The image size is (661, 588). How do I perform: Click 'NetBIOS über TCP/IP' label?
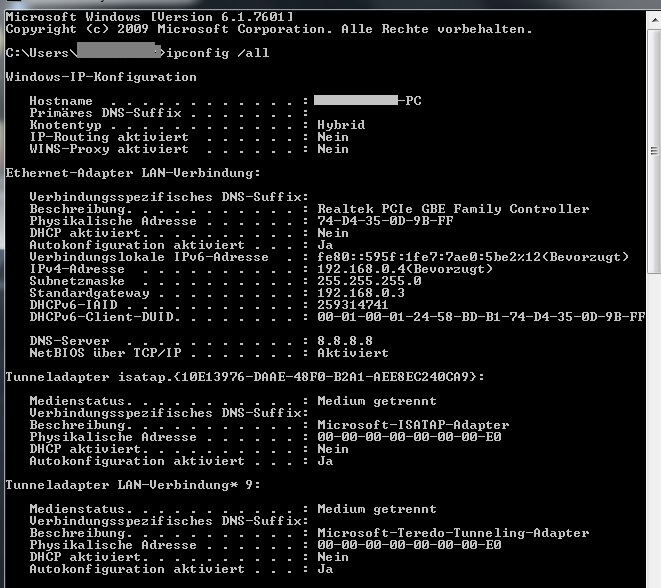pos(105,353)
